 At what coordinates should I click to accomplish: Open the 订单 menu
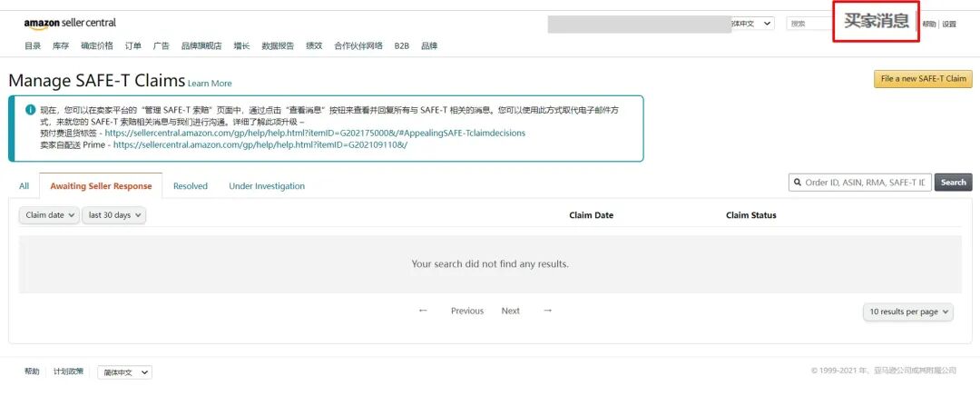pyautogui.click(x=133, y=45)
